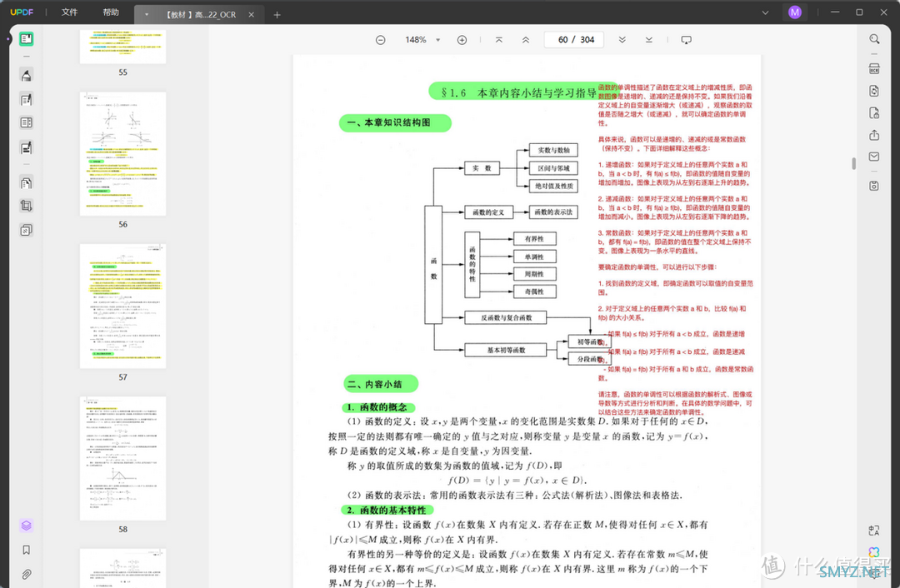
Task: Run OCR text recognition
Action: [x=874, y=69]
